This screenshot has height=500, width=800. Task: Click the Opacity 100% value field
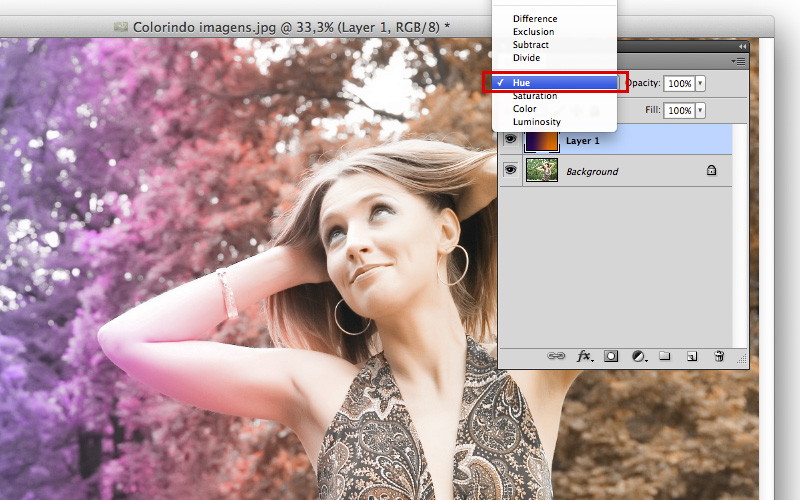(679, 83)
